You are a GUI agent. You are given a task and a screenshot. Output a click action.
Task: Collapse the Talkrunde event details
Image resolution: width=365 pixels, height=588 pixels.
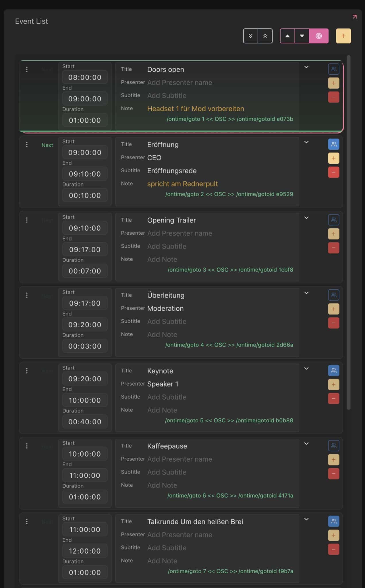tap(306, 519)
